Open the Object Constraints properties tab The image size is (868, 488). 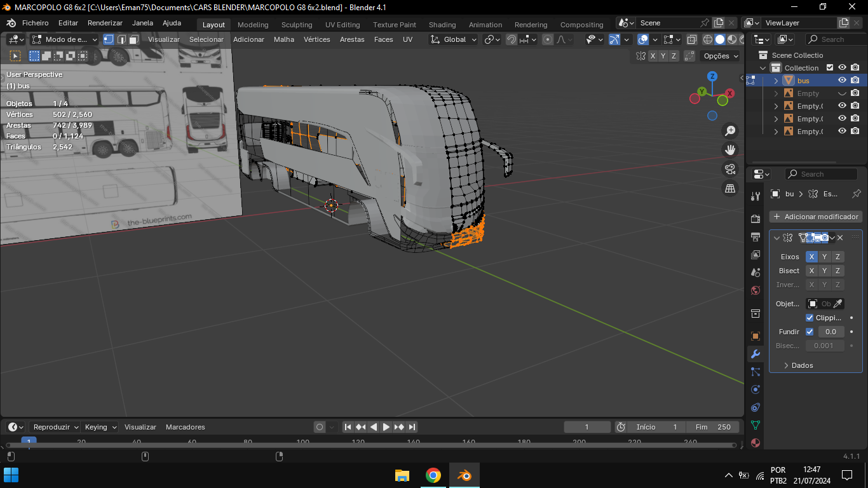coord(756,407)
